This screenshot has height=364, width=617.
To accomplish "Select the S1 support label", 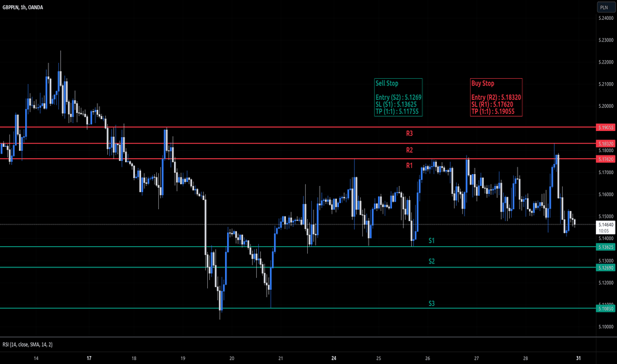I will click(x=431, y=240).
